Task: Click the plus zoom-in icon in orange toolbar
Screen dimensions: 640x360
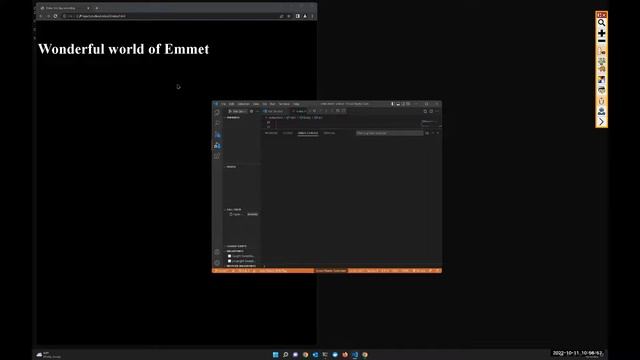Action: point(602,33)
